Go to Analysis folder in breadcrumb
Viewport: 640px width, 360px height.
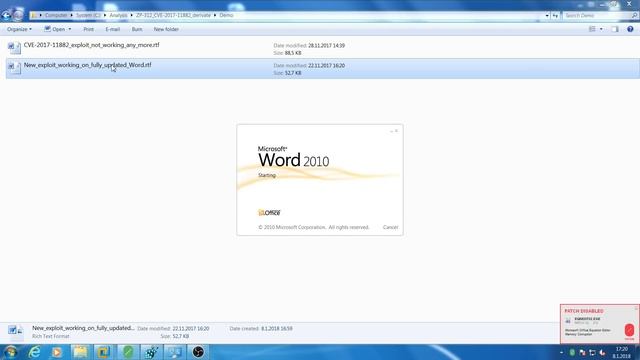click(118, 15)
